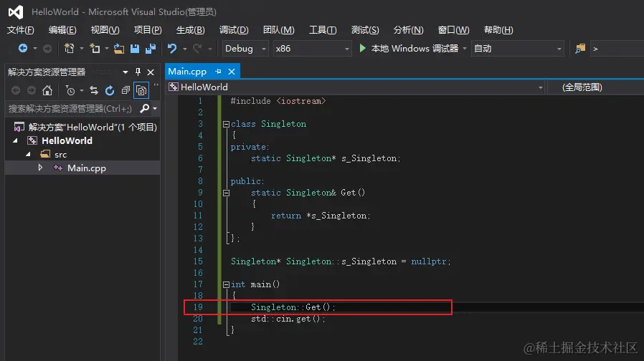Click the Solution Explorer search magnifier
The width and height of the screenshot is (644, 361).
pyautogui.click(x=145, y=108)
